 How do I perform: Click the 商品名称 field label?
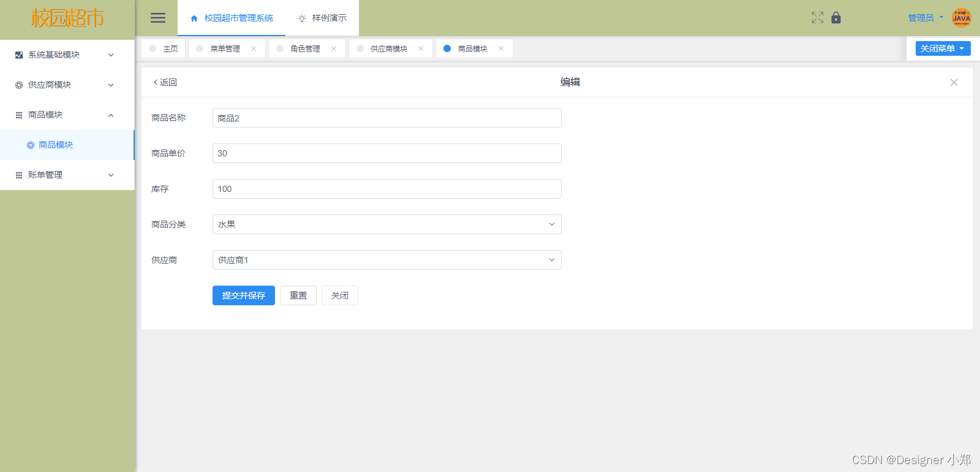pyautogui.click(x=168, y=118)
